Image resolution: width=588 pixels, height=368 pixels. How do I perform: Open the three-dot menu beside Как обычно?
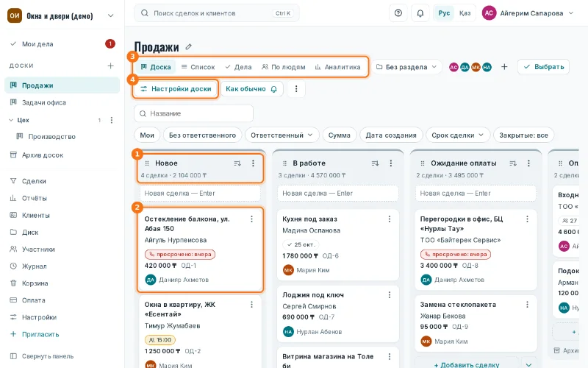296,89
